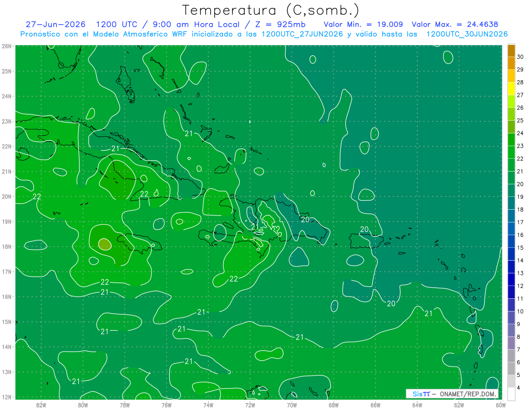The width and height of the screenshot is (532, 411).
Task: Click the '22' contour label south of Haiti
Action: [234, 279]
